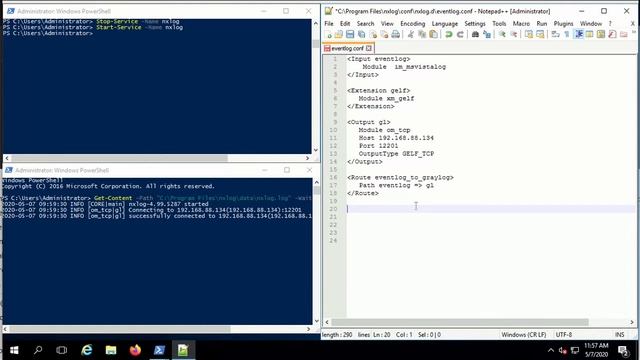Image resolution: width=640 pixels, height=360 pixels.
Task: Close the eventlog.conf tab
Action: [369, 48]
